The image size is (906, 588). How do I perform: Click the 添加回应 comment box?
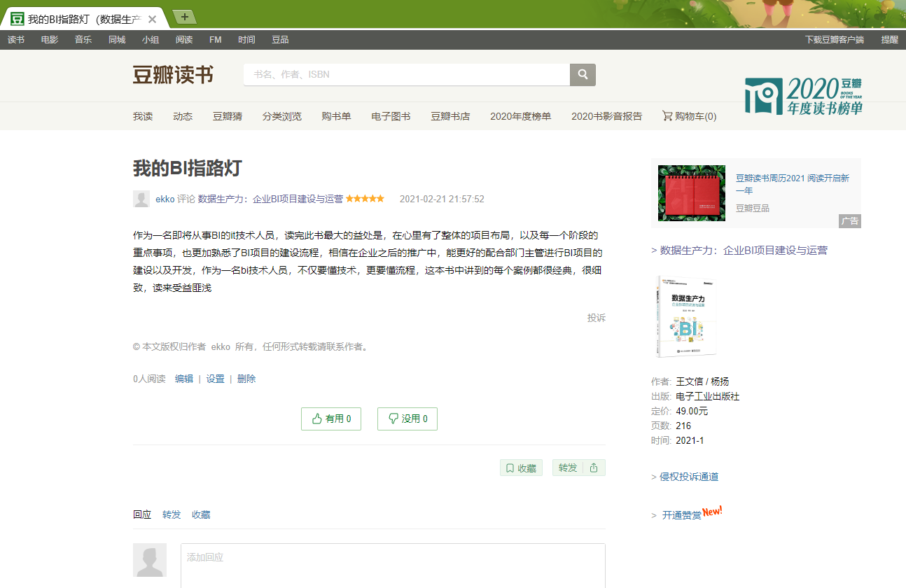[x=393, y=566]
